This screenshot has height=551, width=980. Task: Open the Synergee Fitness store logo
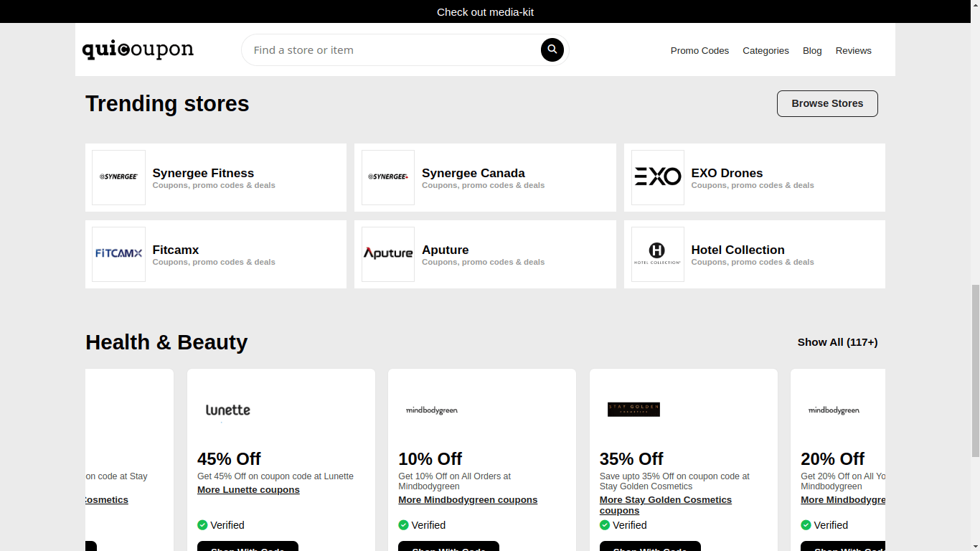pyautogui.click(x=118, y=177)
